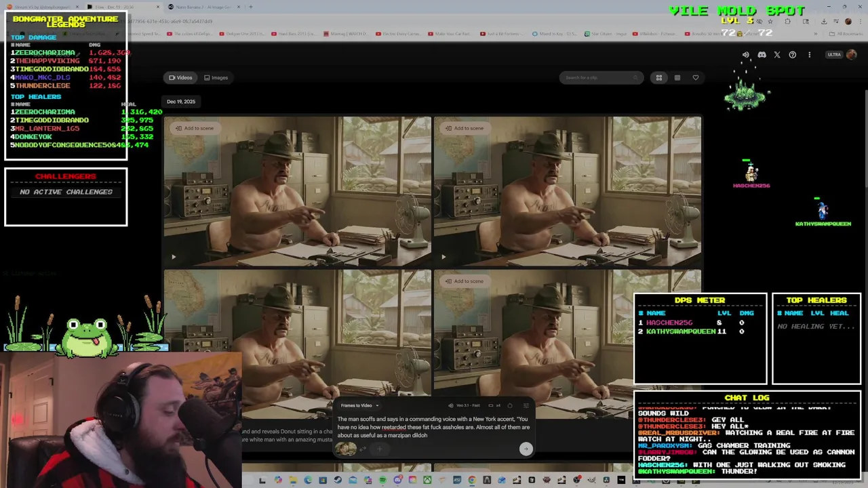Open the X (Twitter) link icon
The image size is (868, 488).
pyautogui.click(x=777, y=55)
